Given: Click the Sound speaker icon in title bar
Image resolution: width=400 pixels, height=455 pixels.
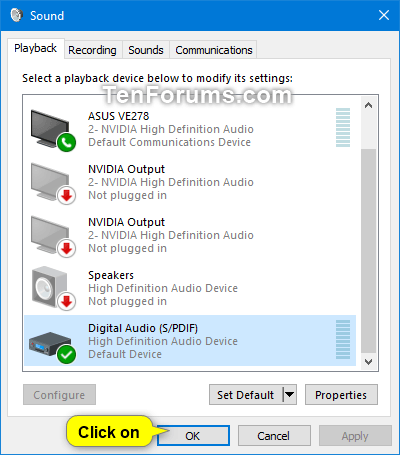Looking at the screenshot, I should 16,15.
